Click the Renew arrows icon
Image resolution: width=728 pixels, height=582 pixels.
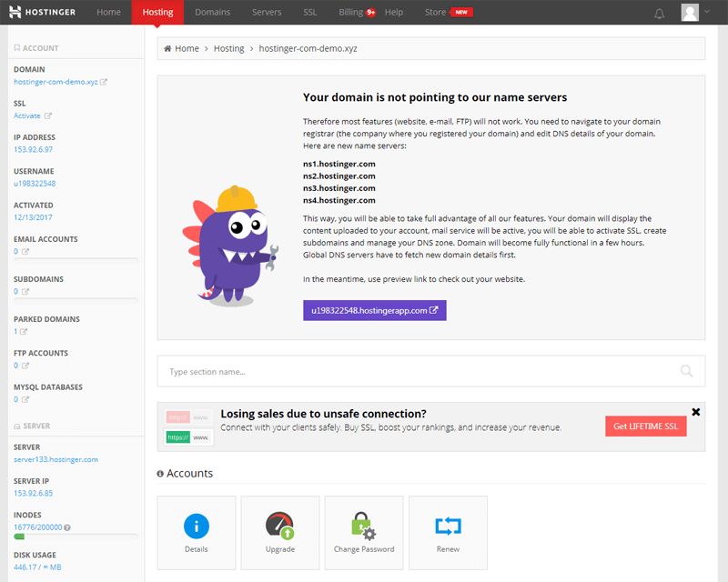point(448,526)
